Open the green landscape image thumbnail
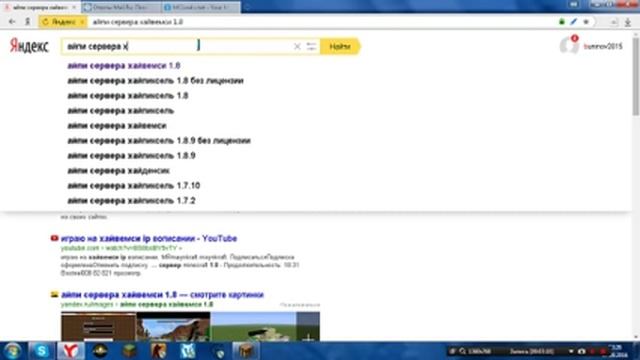The width and height of the screenshot is (640, 360). click(x=253, y=327)
